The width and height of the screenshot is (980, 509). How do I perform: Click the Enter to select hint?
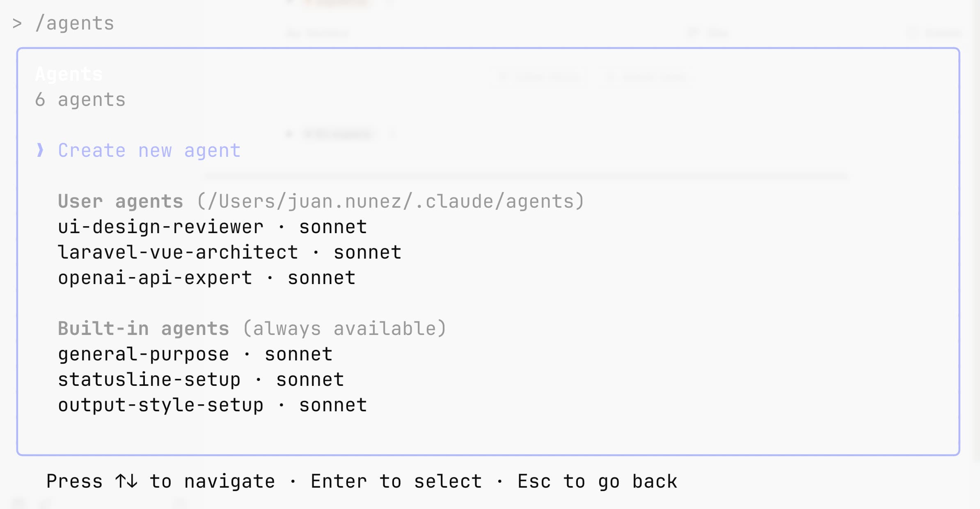396,481
